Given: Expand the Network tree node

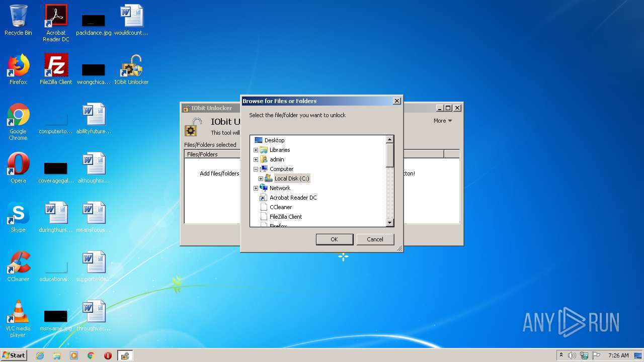Looking at the screenshot, I should (x=256, y=188).
